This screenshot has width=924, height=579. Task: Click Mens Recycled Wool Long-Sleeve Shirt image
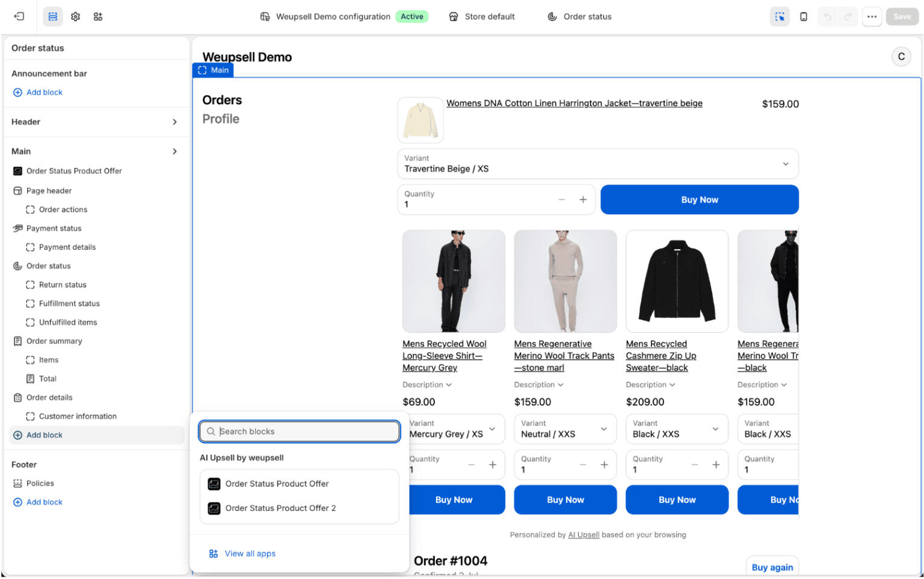point(454,281)
